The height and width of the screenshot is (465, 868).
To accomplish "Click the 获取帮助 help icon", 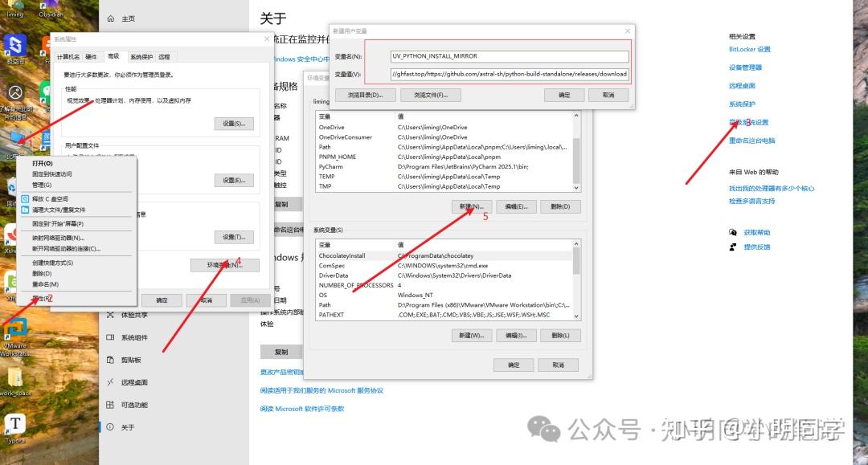I will pos(733,232).
